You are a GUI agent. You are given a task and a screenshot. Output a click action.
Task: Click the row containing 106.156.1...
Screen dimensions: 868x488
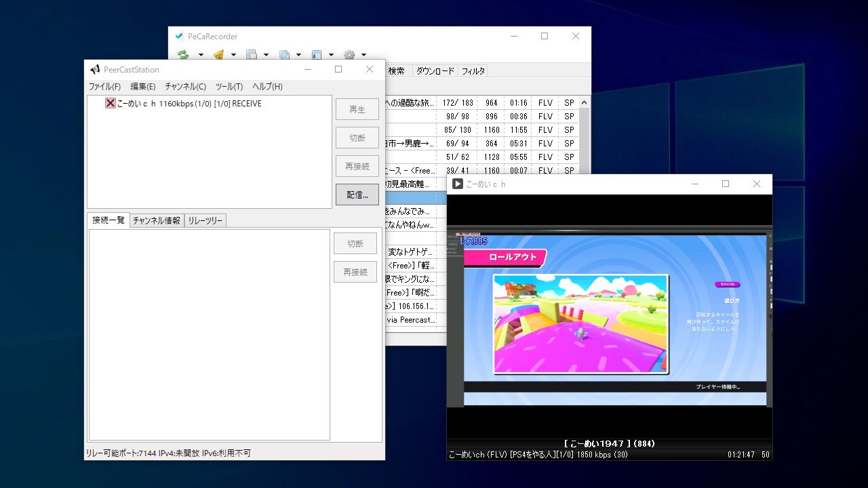pyautogui.click(x=416, y=306)
